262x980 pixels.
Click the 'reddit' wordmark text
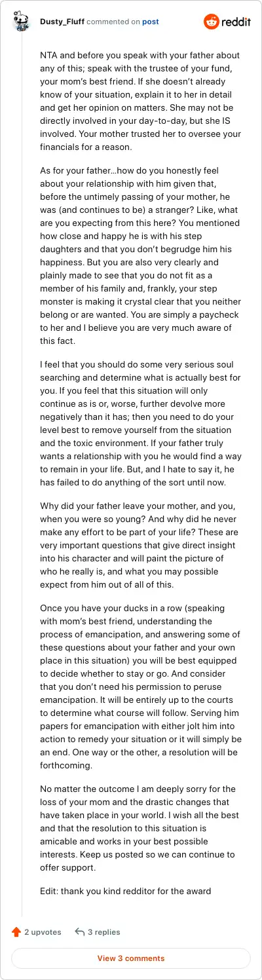237,22
